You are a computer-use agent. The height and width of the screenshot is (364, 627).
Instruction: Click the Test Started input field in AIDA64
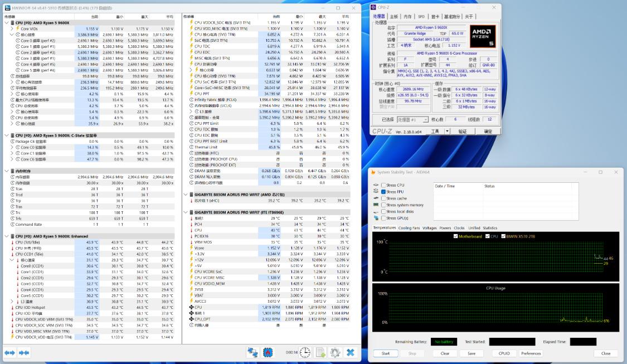pyautogui.click(x=512, y=341)
